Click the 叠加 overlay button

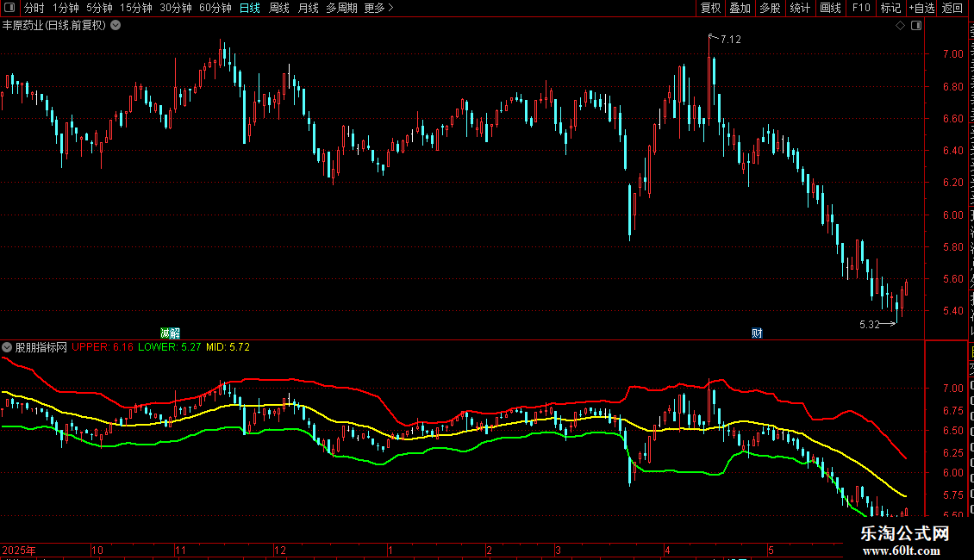tap(740, 8)
